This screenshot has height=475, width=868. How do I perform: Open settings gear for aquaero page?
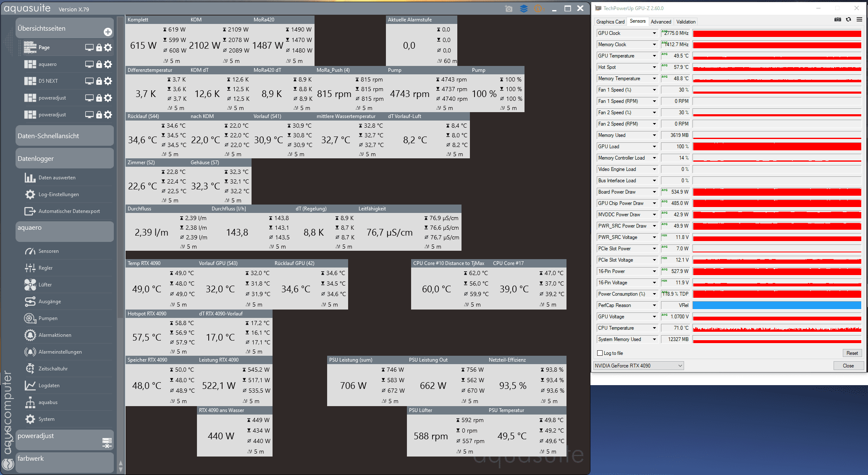click(x=108, y=64)
